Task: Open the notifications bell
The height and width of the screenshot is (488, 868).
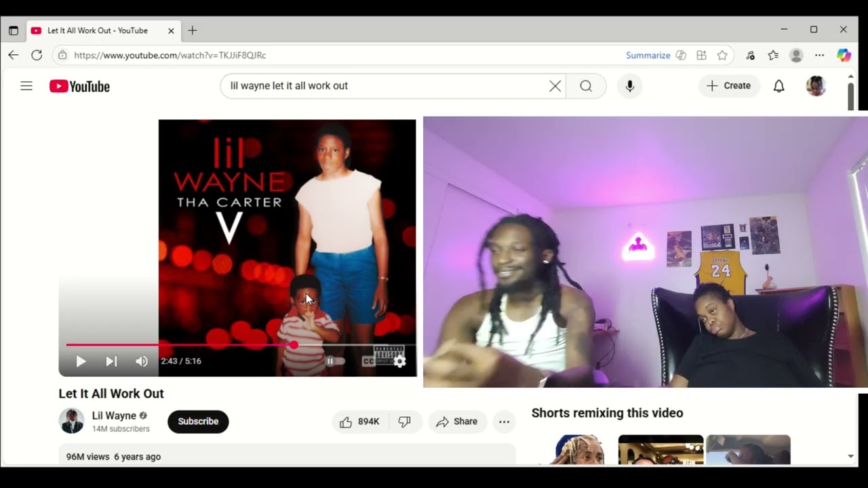Action: 779,86
